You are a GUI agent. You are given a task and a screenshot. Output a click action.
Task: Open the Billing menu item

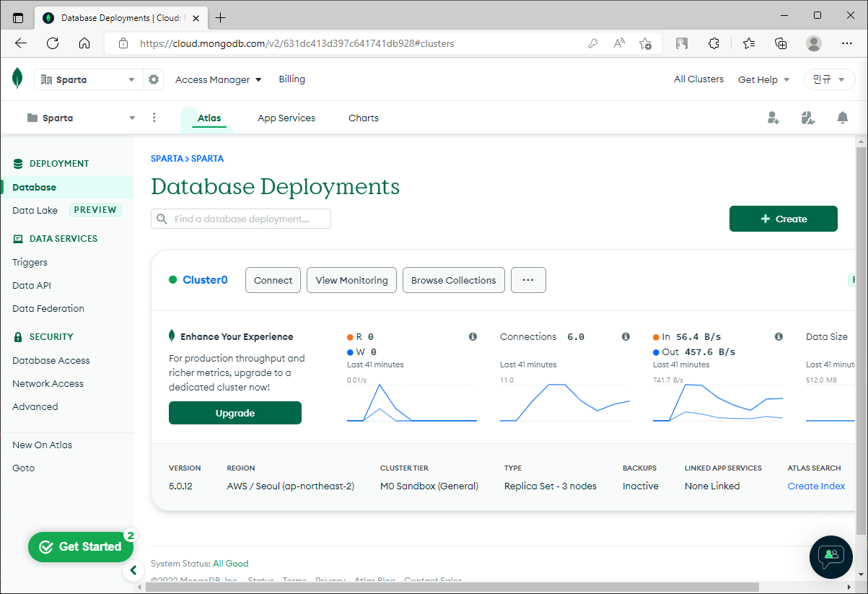click(292, 79)
